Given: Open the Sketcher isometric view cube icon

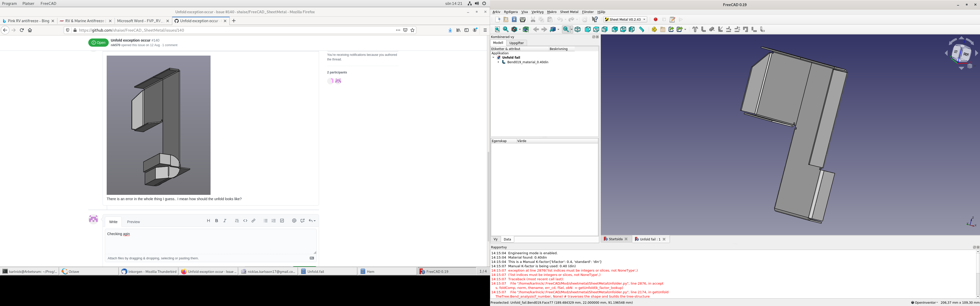Looking at the screenshot, I should tap(578, 29).
